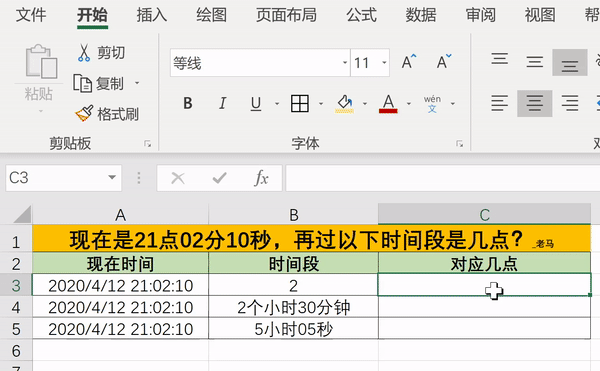The height and width of the screenshot is (371, 600).
Task: Expand the paste options arrow below 粘贴
Action: [41, 111]
